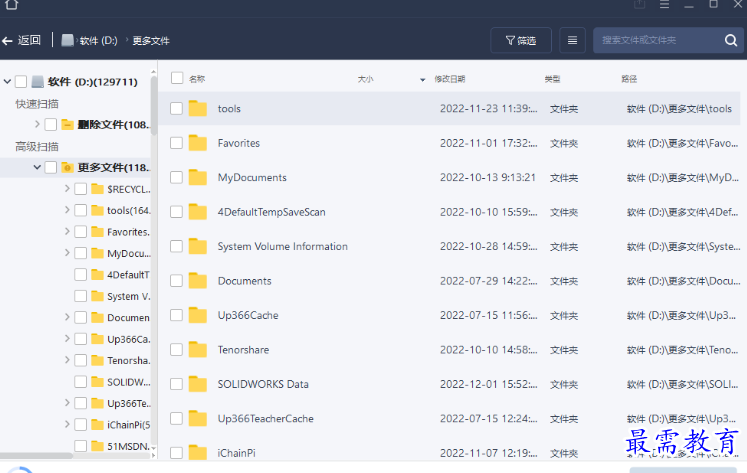Screen dimensions: 747x473
Task: Expand the Tenorsha. tree node
Action: pos(67,360)
